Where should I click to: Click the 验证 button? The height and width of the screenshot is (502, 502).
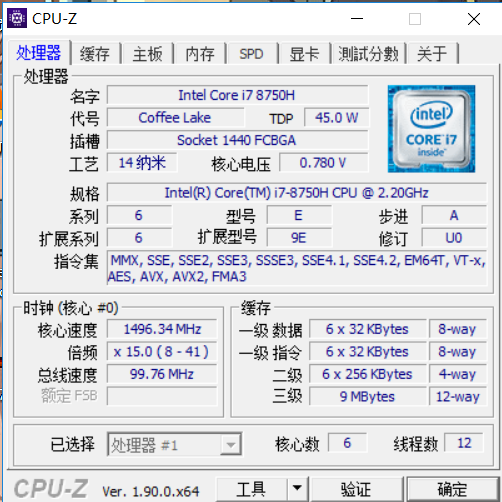[356, 489]
